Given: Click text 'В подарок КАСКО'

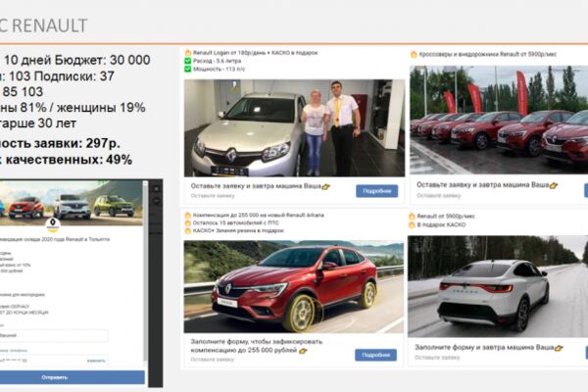Looking at the screenshot, I should (441, 225).
